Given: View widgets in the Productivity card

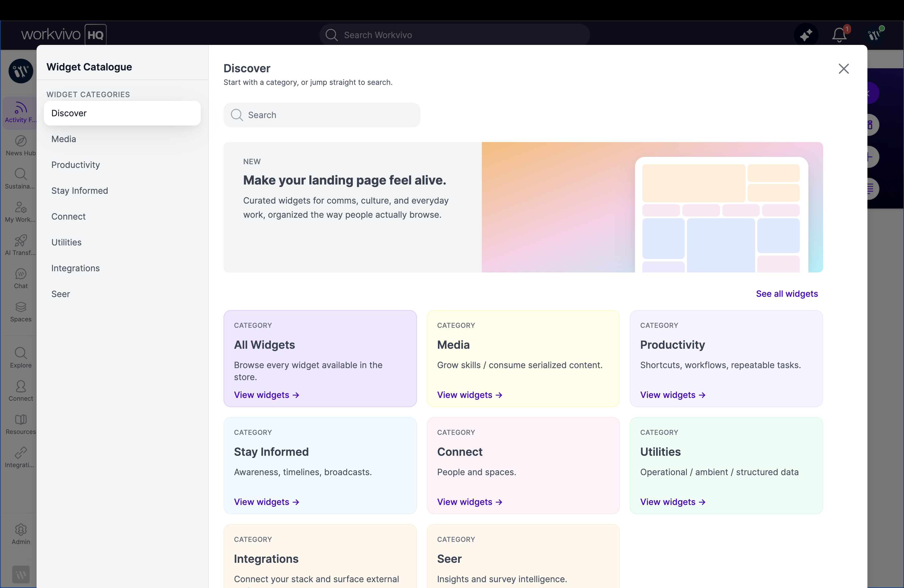Looking at the screenshot, I should tap(673, 395).
